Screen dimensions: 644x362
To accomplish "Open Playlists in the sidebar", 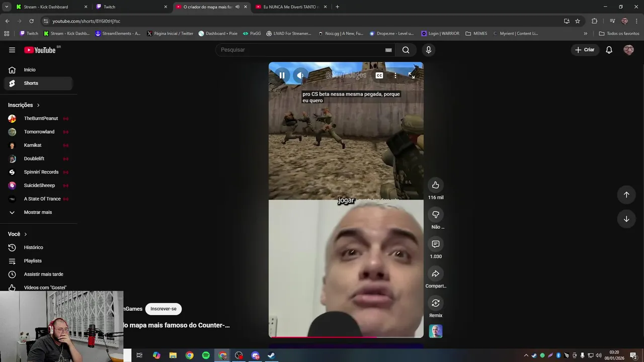I will click(38, 261).
